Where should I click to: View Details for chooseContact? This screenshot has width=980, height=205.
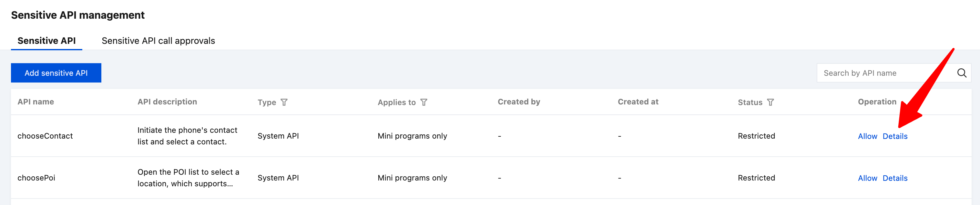coord(894,136)
